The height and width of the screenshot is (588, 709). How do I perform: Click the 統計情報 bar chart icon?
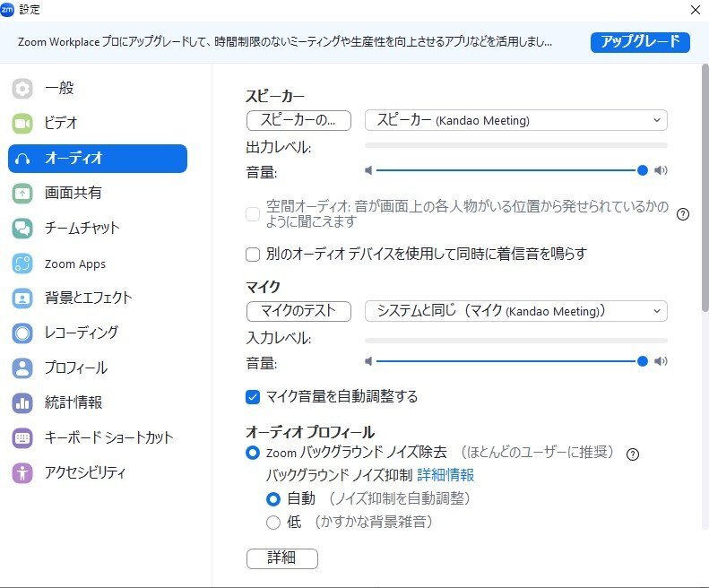coord(22,403)
